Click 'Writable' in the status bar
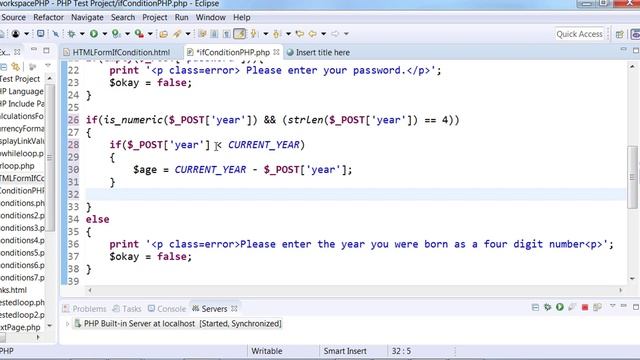This screenshot has height=360, width=640. pyautogui.click(x=267, y=351)
